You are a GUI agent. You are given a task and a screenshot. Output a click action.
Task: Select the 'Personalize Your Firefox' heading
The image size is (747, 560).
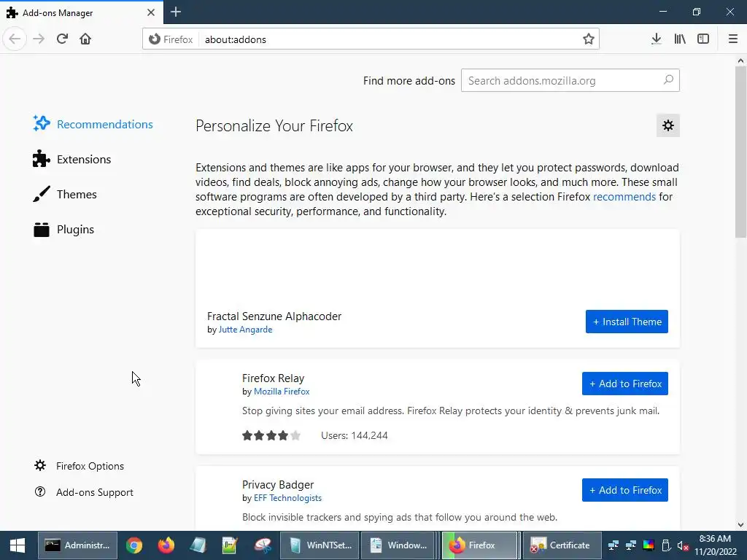274,125
